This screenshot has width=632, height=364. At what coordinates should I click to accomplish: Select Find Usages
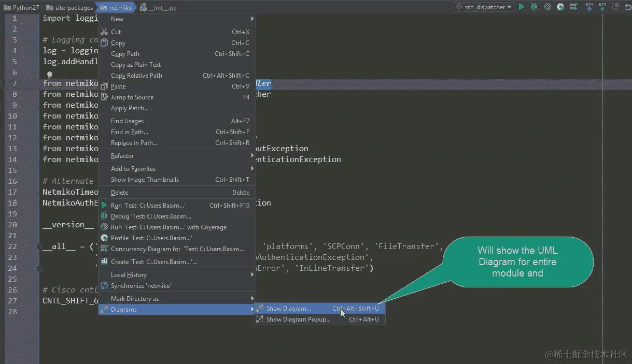click(x=177, y=121)
